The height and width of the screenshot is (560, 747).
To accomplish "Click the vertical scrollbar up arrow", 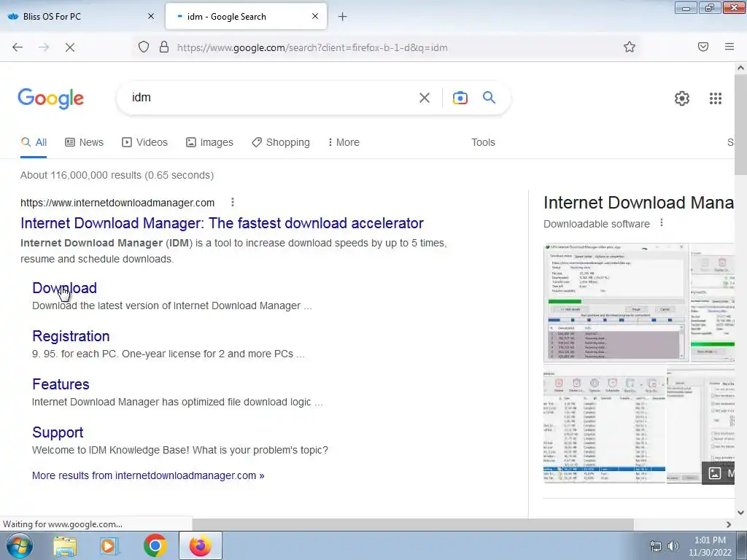I will coord(740,68).
